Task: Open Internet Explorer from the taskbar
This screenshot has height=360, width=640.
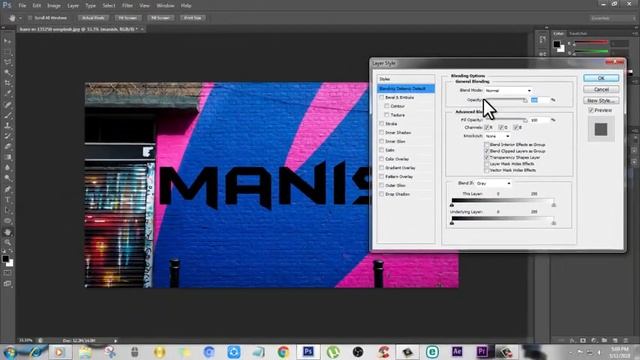Action: [36, 351]
